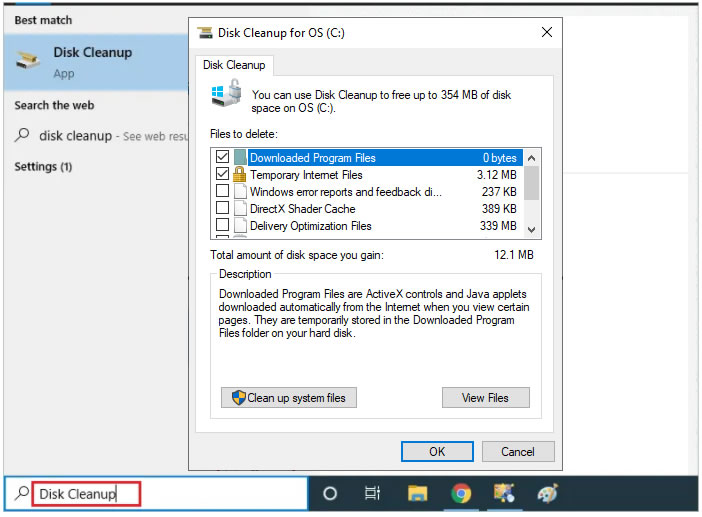
Task: Click the taskbar search magnifier icon
Action: tap(21, 493)
